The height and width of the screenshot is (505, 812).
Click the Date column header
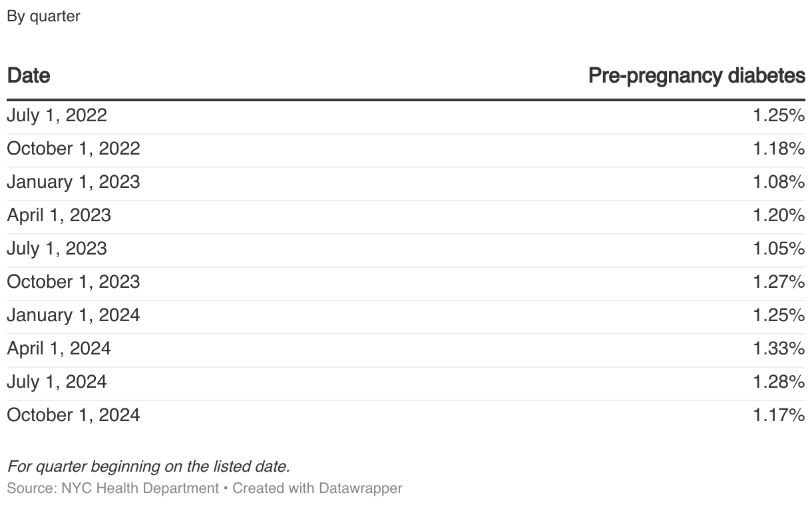tap(29, 76)
